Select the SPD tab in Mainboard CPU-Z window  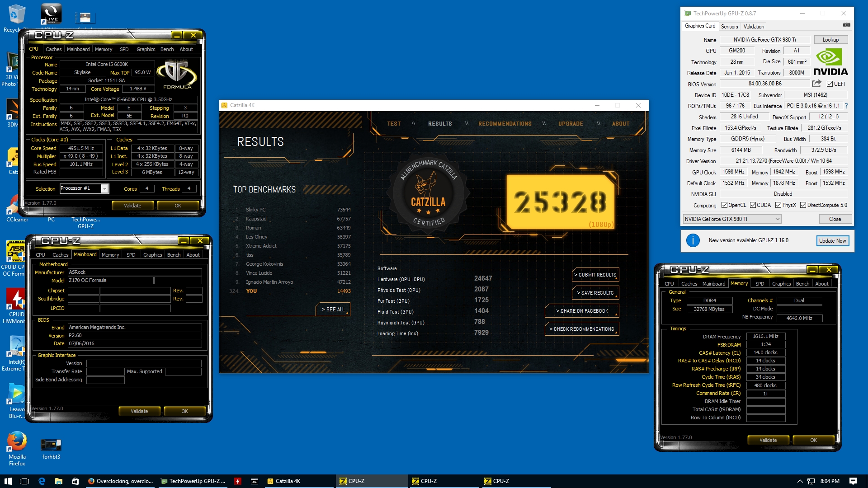click(x=131, y=255)
